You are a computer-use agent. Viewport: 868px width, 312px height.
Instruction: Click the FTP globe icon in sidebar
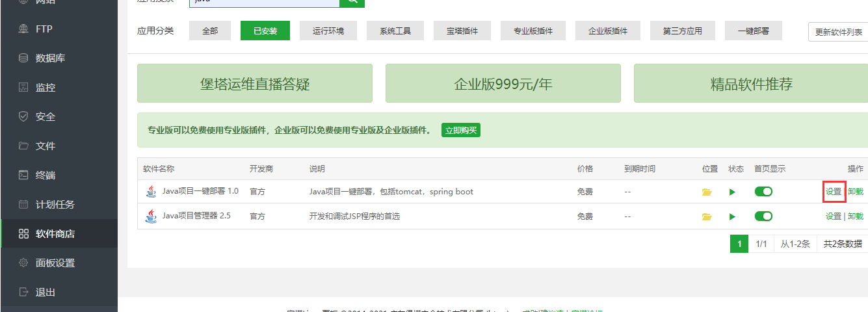(x=23, y=29)
